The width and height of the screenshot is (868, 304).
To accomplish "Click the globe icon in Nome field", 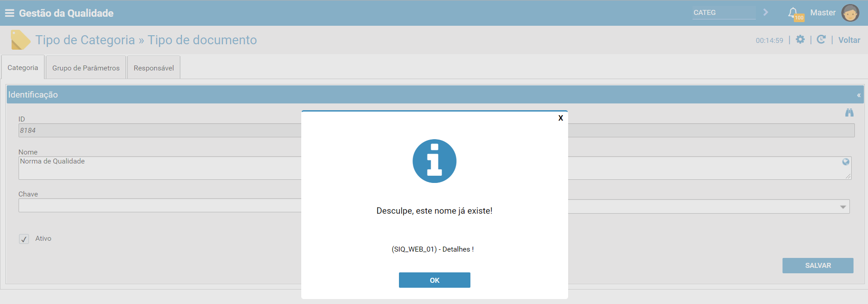I will tap(845, 162).
